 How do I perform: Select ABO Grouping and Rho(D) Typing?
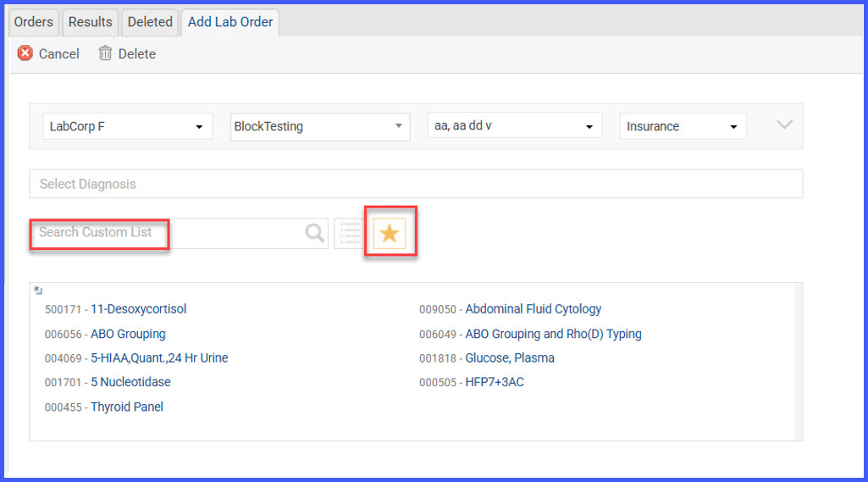coord(553,334)
